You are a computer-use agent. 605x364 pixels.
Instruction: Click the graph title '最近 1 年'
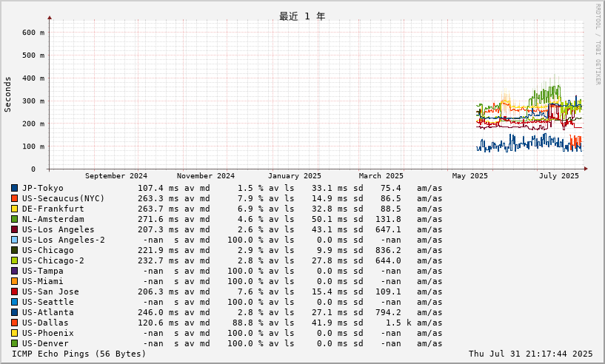pyautogui.click(x=302, y=16)
